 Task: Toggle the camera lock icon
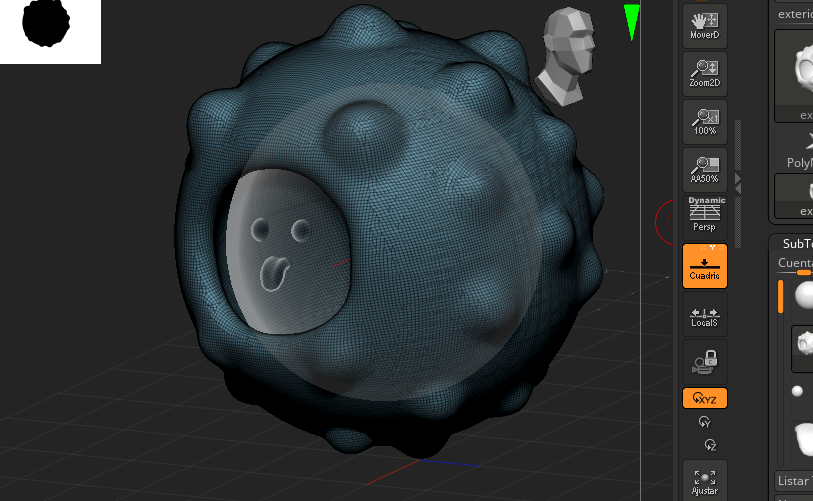pyautogui.click(x=705, y=362)
